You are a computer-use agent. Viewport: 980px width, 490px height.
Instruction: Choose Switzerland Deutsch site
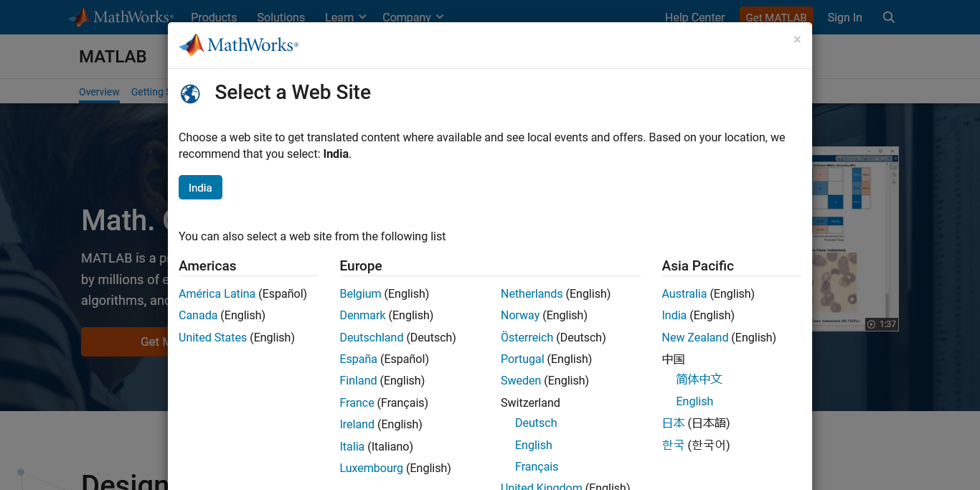pyautogui.click(x=536, y=423)
